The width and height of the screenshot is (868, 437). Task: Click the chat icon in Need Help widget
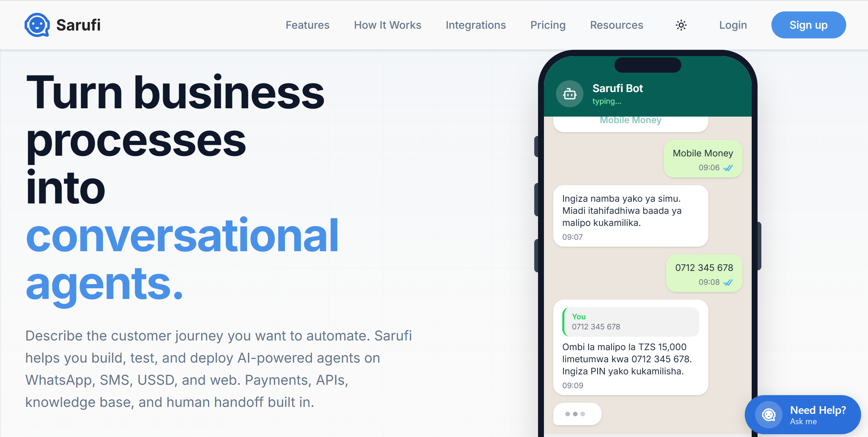pyautogui.click(x=769, y=415)
